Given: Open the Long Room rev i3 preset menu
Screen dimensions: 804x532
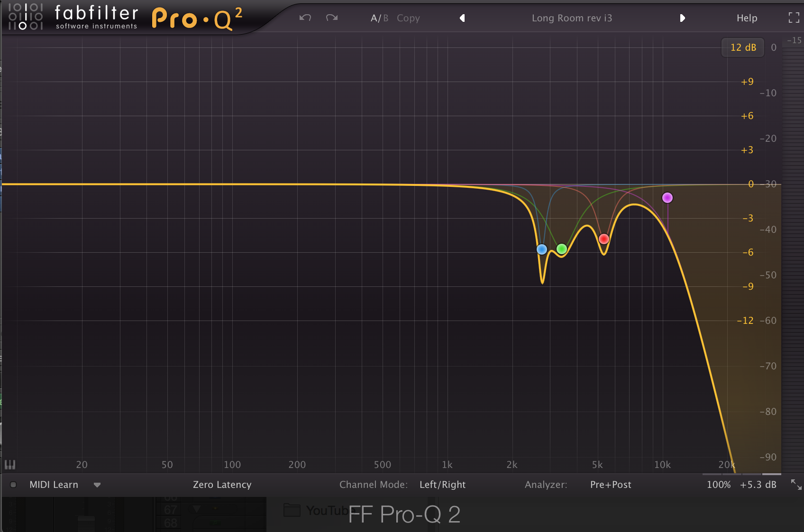Looking at the screenshot, I should pyautogui.click(x=572, y=18).
